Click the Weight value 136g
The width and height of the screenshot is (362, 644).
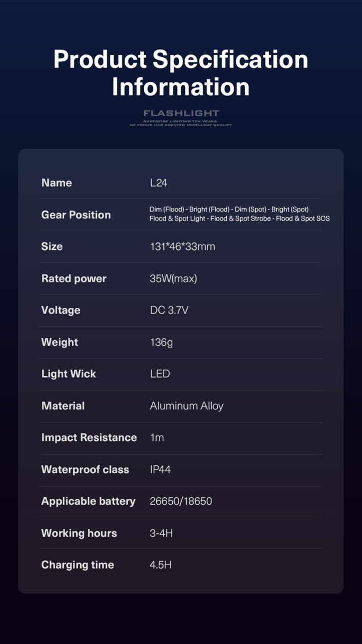[x=161, y=342]
